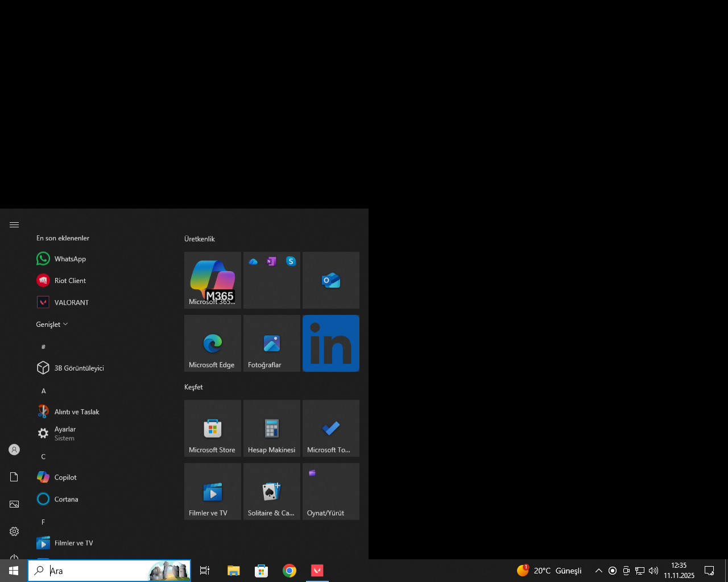Viewport: 728px width, 582px height.
Task: Open the Filmler ve TV tile
Action: tap(213, 492)
